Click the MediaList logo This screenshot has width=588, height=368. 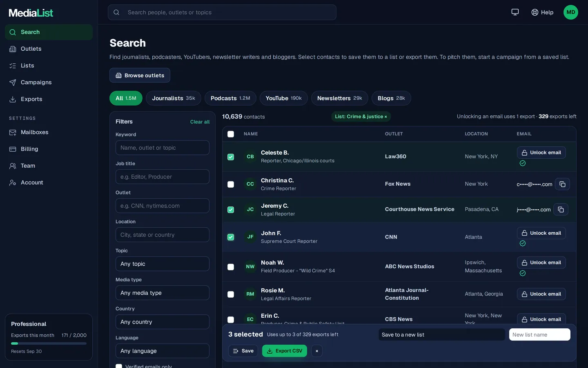31,13
